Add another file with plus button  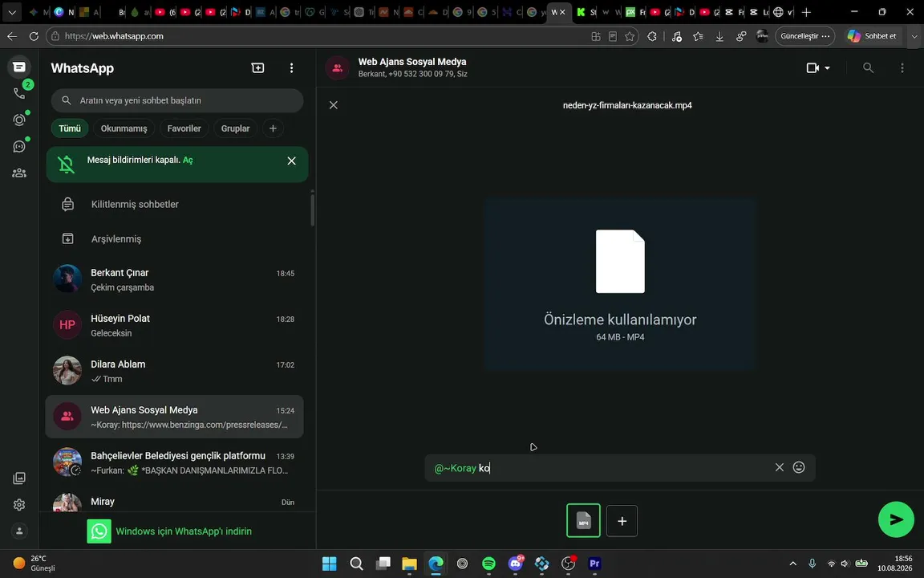622,521
